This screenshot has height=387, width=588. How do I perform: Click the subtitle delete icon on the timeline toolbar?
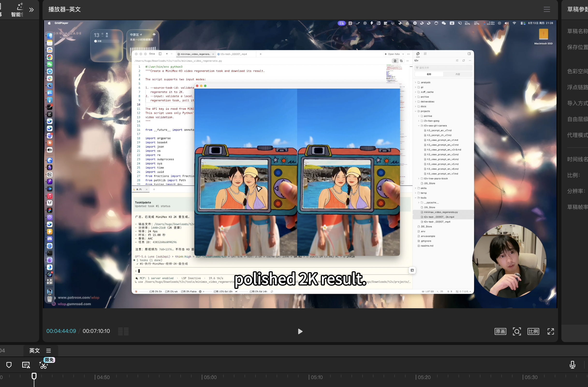[26, 365]
